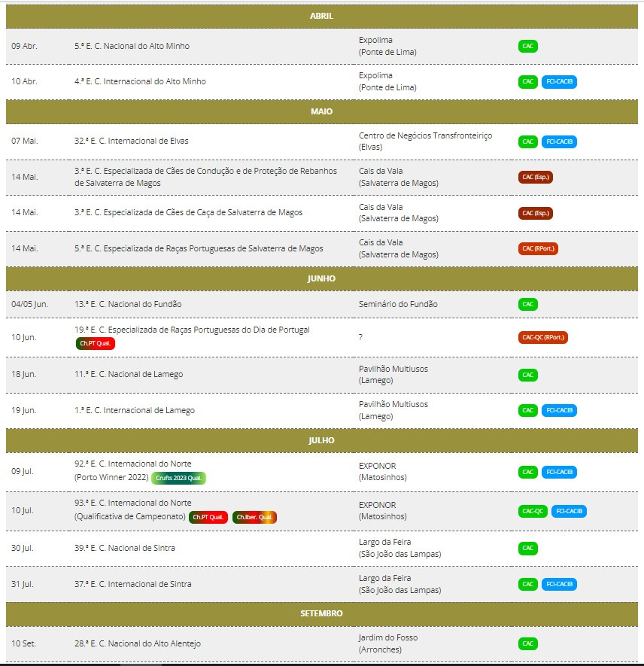Image resolution: width=644 pixels, height=666 pixels.
Task: Select the CAC-QC badge in the 10 Jul. row
Action: tap(531, 511)
